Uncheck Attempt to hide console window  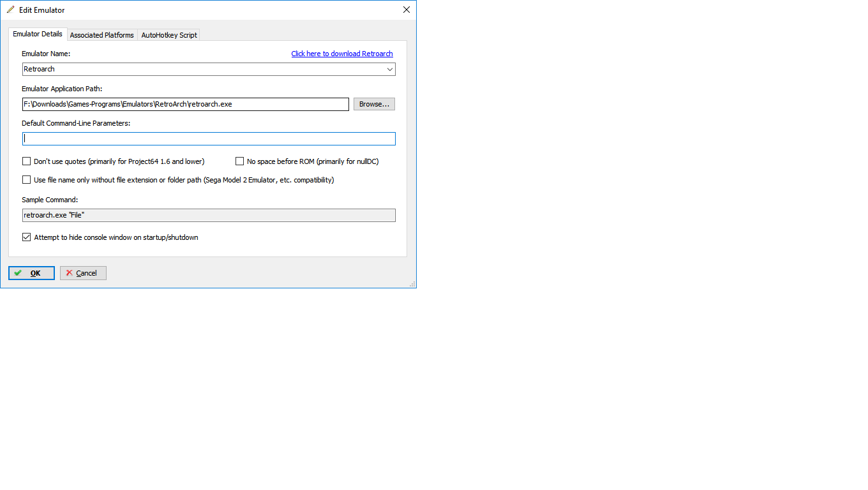(x=27, y=237)
